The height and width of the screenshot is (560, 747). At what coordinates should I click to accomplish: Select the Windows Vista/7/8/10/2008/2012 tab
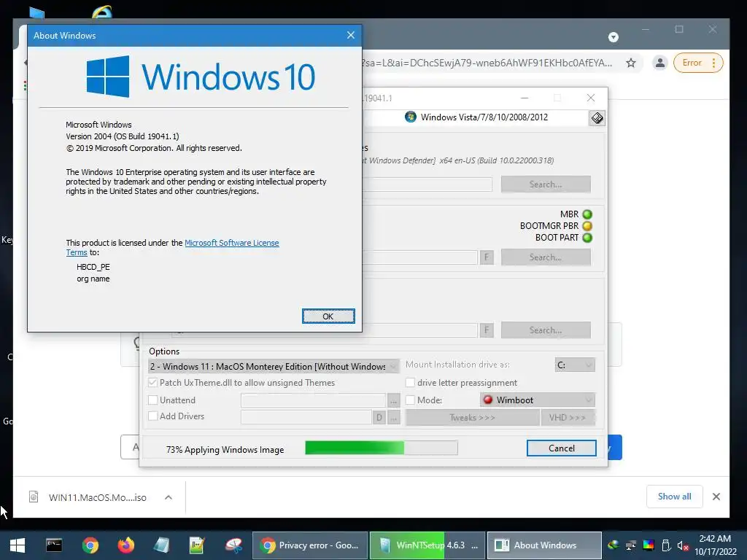pos(476,117)
